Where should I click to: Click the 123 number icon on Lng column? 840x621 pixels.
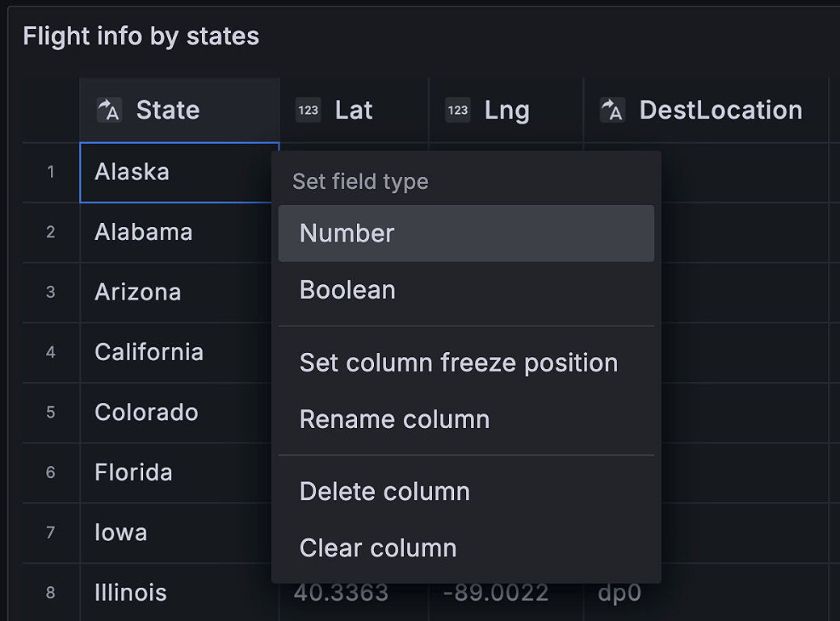point(458,110)
